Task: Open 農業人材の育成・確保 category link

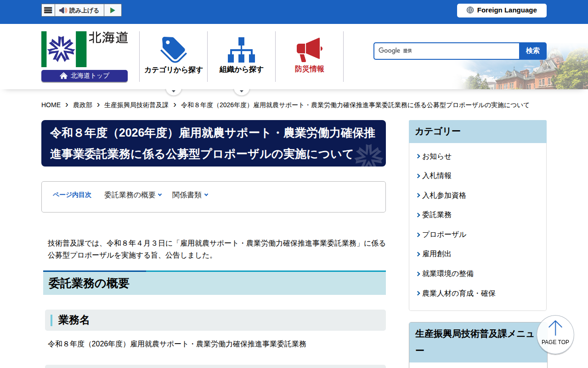Action: (458, 293)
